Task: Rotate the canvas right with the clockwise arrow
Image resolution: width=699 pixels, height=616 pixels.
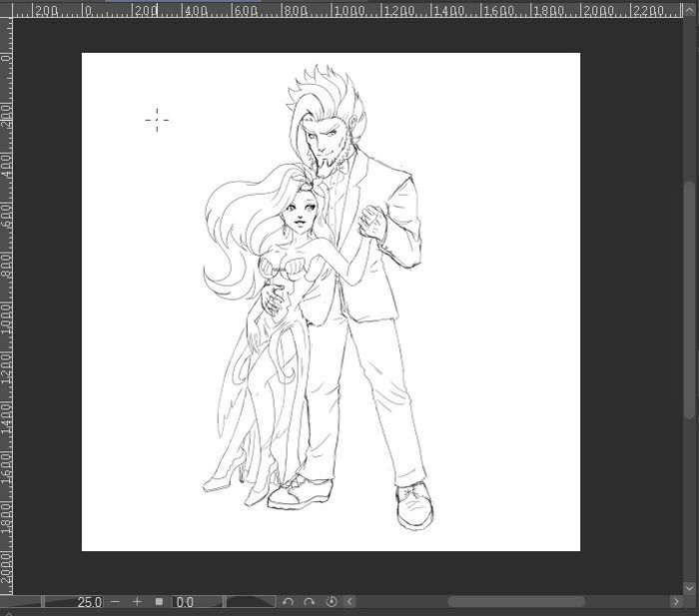Action: coord(310,602)
